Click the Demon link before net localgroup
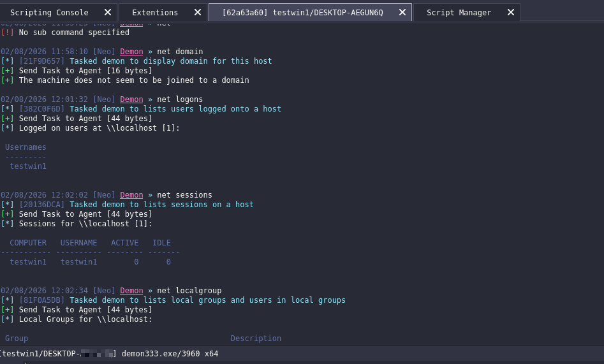This screenshot has width=604, height=364. point(131,291)
